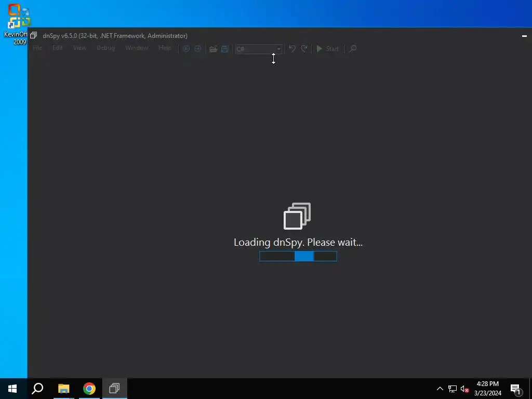Image resolution: width=532 pixels, height=399 pixels.
Task: Click the muted volume tray icon
Action: tap(465, 389)
